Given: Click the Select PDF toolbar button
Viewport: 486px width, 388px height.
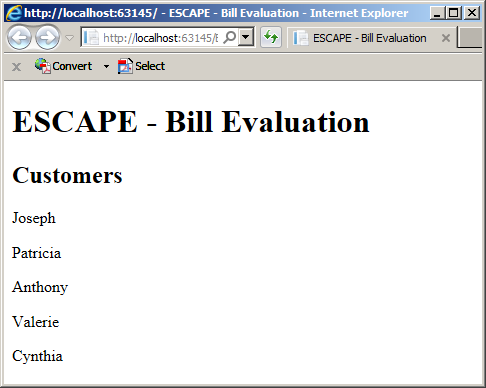Looking at the screenshot, I should [141, 66].
